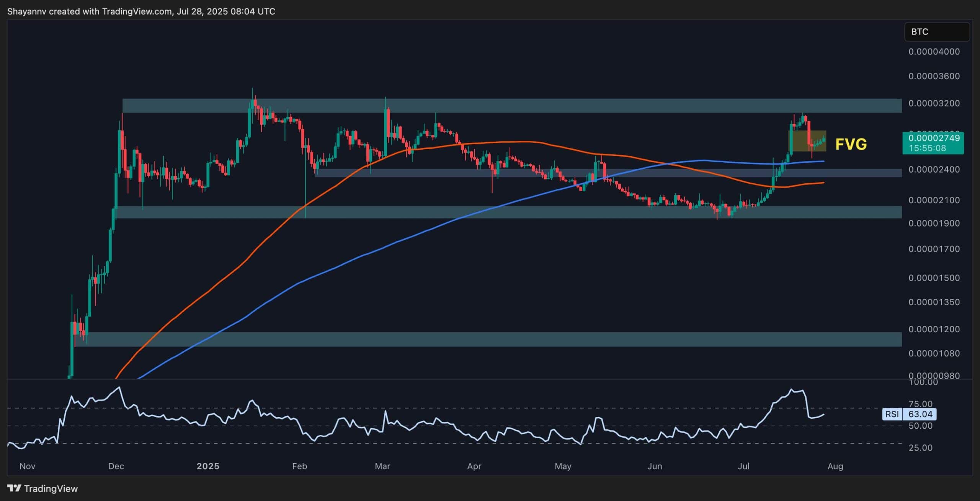980x501 pixels.
Task: Click the 25.00 RSI scale label
Action: pyautogui.click(x=920, y=448)
